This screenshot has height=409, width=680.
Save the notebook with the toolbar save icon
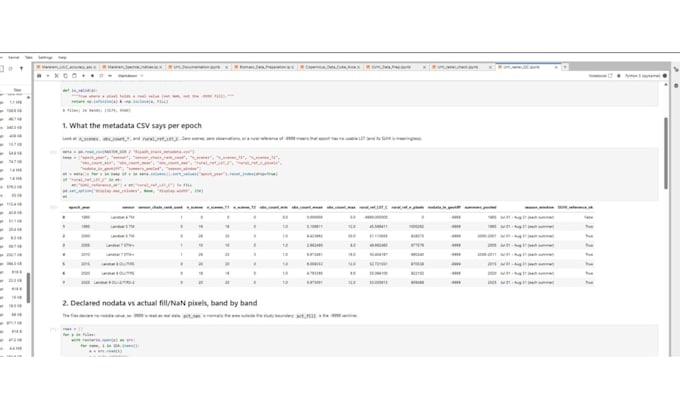pyautogui.click(x=39, y=76)
